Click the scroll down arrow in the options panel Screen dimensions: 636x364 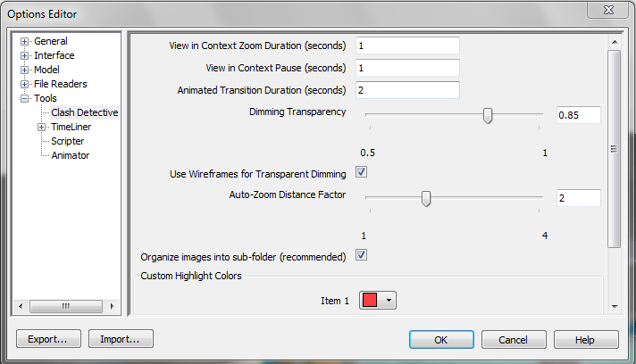click(x=614, y=306)
